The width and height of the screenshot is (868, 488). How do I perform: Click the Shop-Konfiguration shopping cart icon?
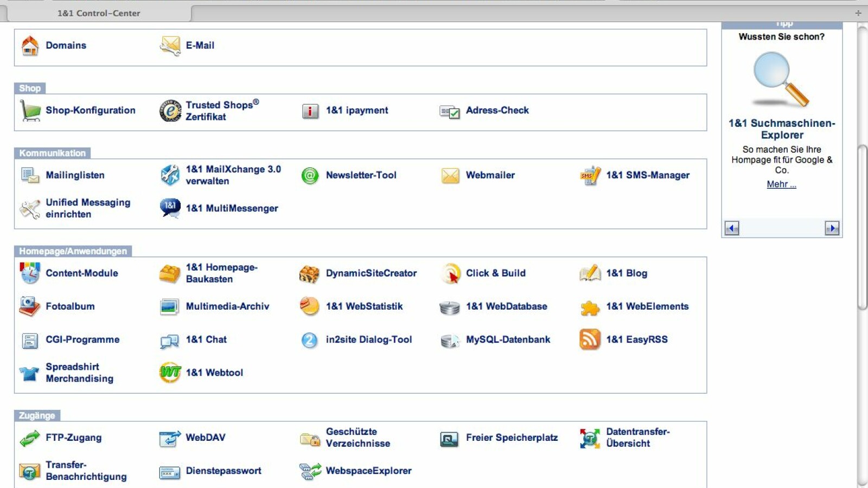point(30,111)
